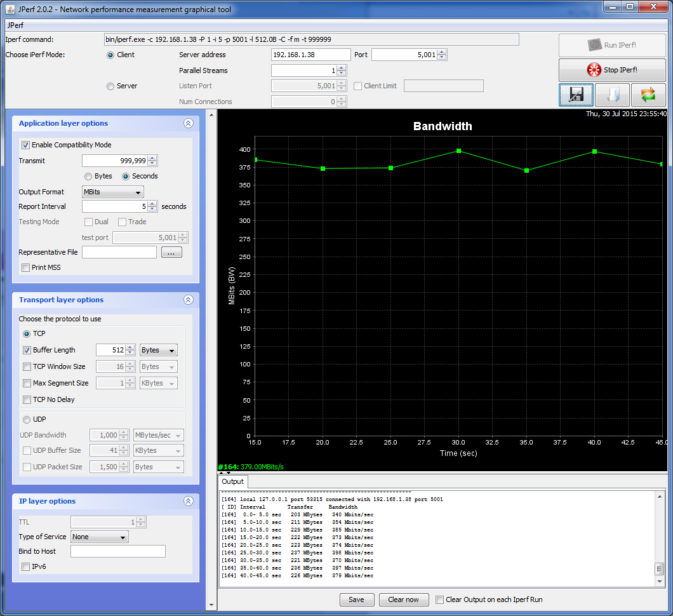
Task: Click the save configuration floppy disk icon
Action: click(x=576, y=95)
